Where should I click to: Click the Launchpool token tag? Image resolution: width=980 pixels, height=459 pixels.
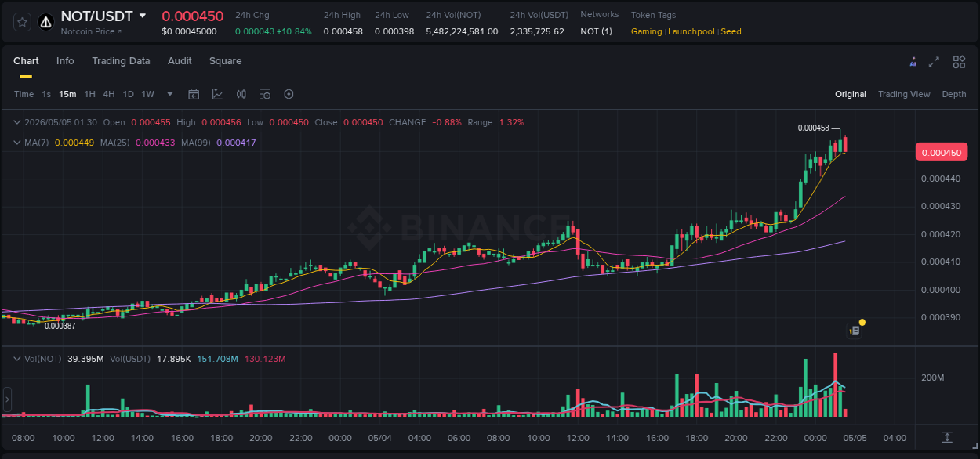point(691,31)
